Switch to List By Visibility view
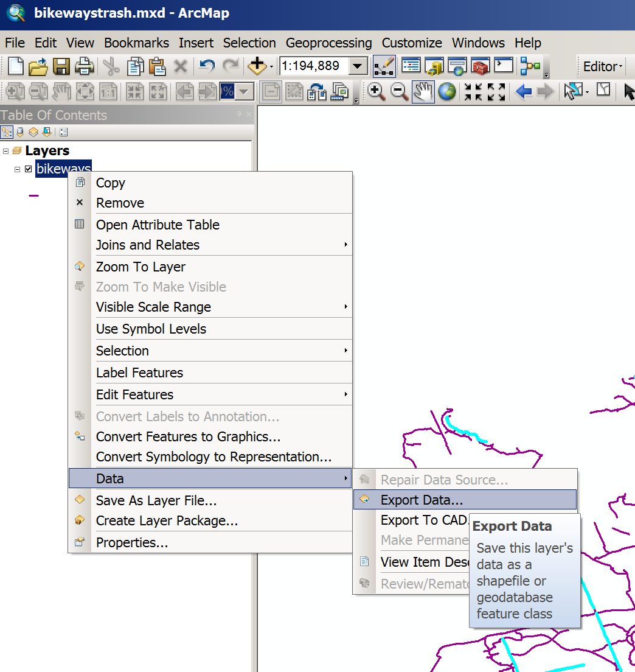This screenshot has height=672, width=635. tap(33, 132)
